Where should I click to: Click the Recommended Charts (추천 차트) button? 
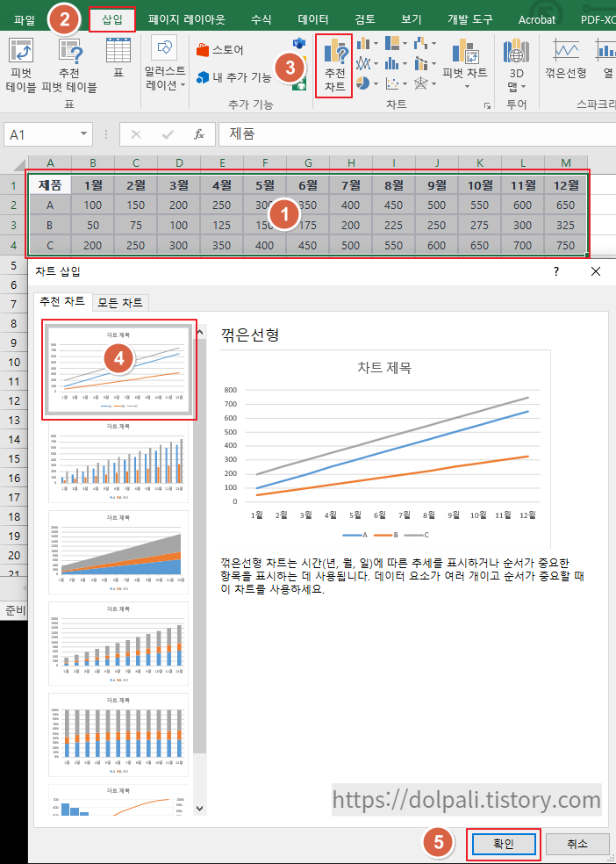click(334, 65)
